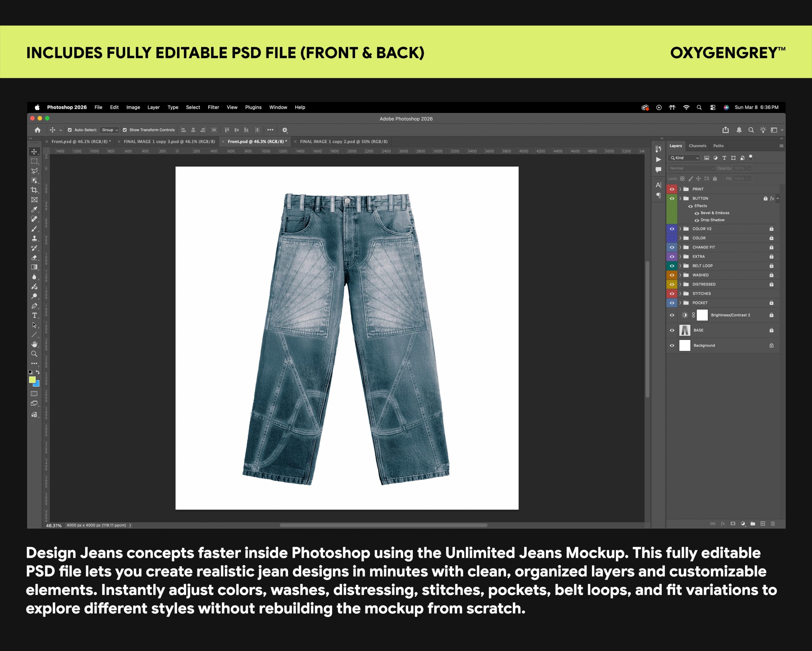Create new group via folder icon
Screen dimensions: 812x651
pyautogui.click(x=752, y=524)
